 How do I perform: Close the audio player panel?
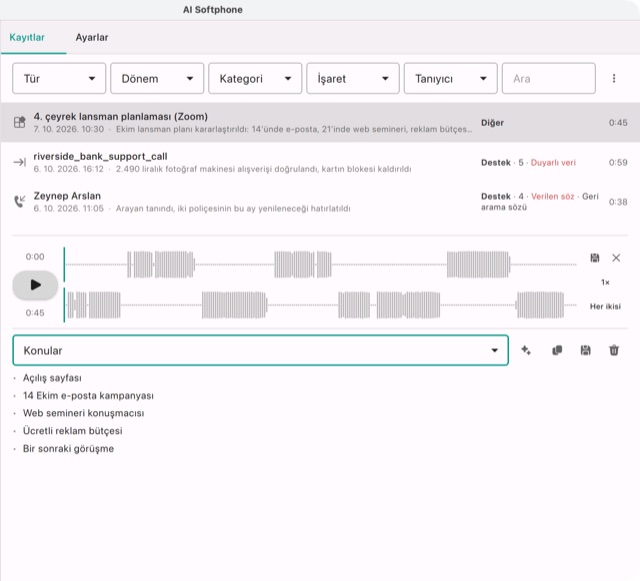point(616,258)
